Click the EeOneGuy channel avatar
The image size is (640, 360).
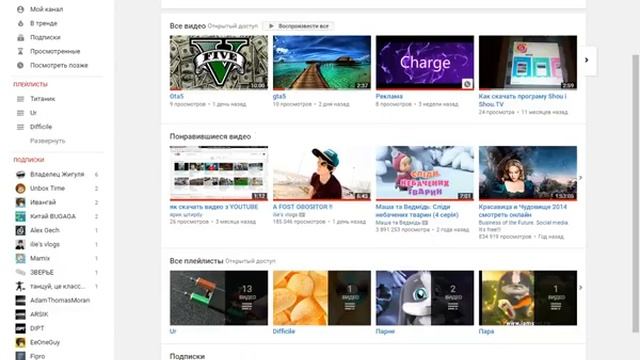(20, 342)
